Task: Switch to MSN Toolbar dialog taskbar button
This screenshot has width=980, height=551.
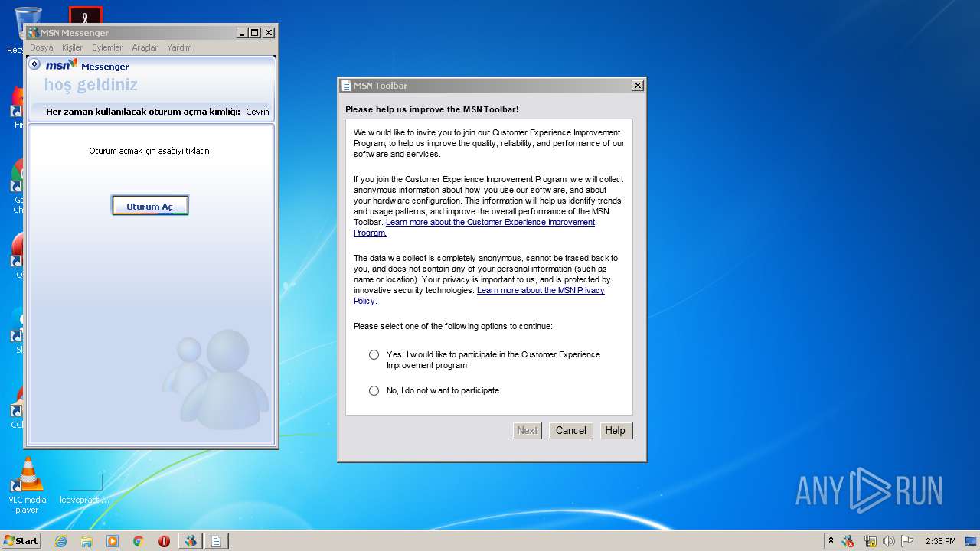Action: click(217, 541)
